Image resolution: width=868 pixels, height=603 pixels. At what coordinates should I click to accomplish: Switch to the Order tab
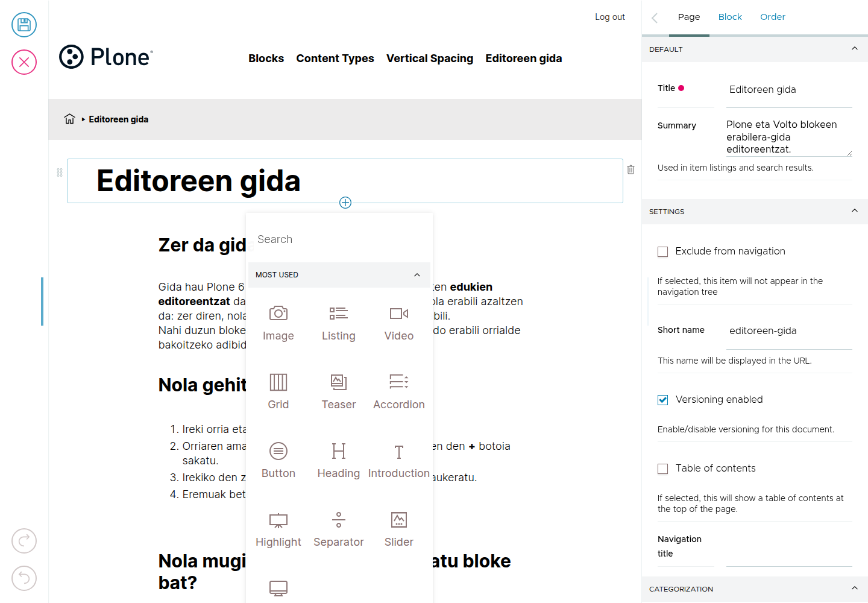773,17
